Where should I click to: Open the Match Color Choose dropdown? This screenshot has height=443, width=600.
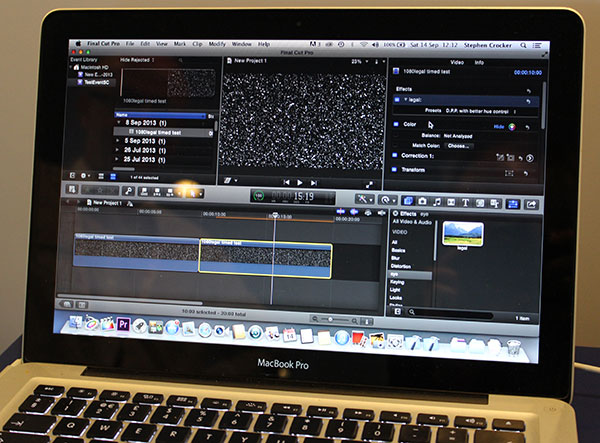click(458, 146)
